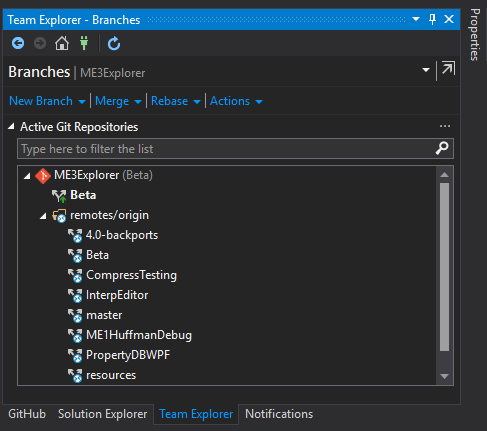Click the CompressTesting branch icon
The height and width of the screenshot is (431, 487).
point(75,276)
